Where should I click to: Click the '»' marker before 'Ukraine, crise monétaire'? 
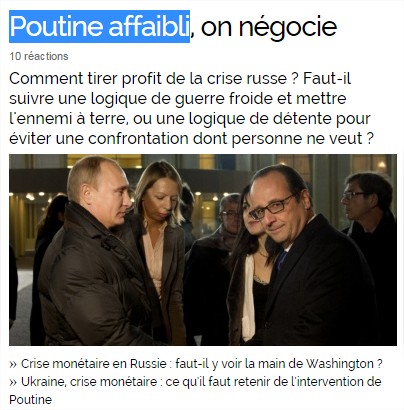(x=13, y=382)
